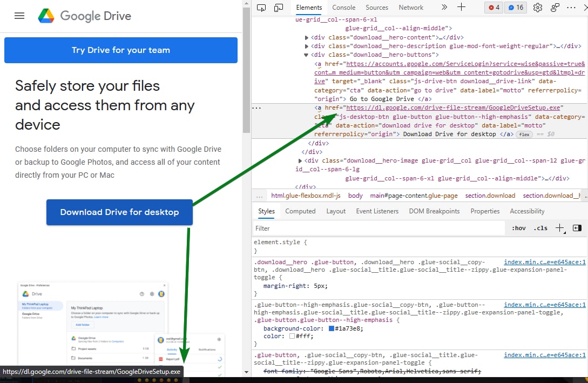588x383 pixels.
Task: Open index.min.css link for margin-right rule
Action: click(x=544, y=262)
